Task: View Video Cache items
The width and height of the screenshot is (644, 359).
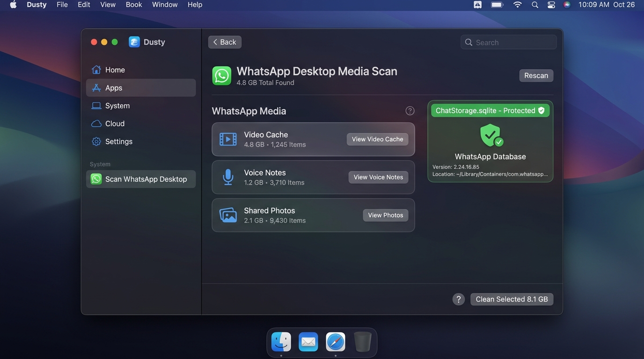Action: click(378, 139)
